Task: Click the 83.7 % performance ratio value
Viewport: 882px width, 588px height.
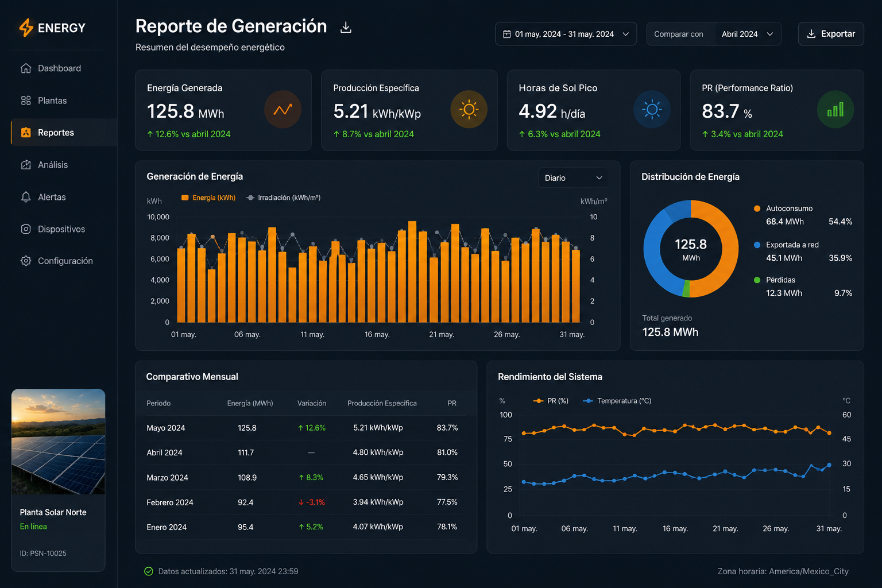Action: pos(727,111)
